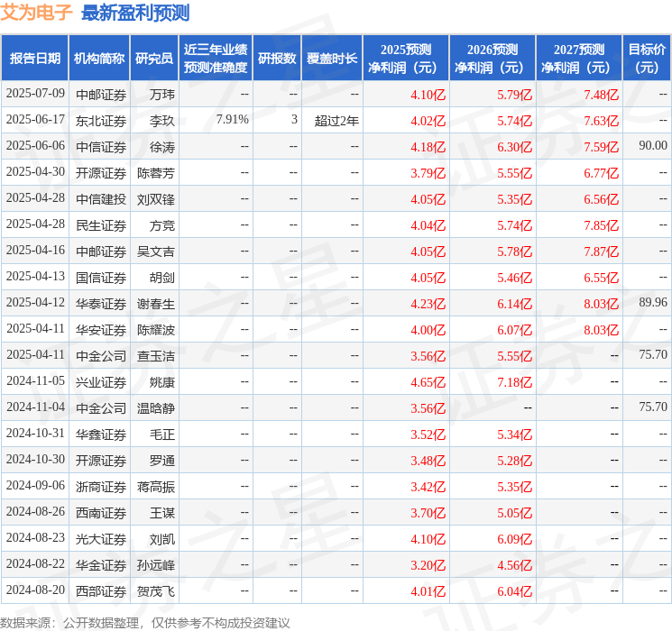
Task: Select the 光大证券 institution cell
Action: point(100,539)
